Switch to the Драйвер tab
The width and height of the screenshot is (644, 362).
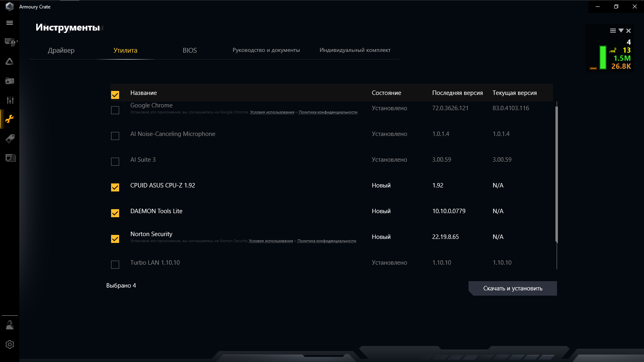point(61,50)
